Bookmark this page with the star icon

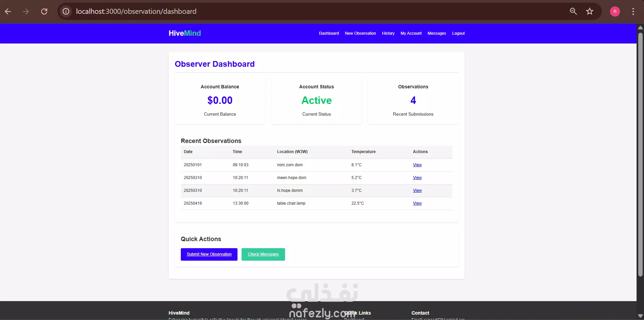590,11
